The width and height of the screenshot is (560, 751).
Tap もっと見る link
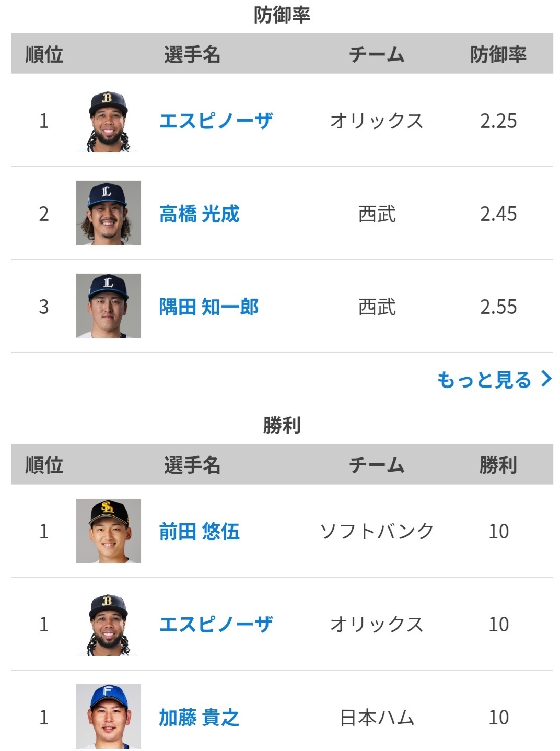coord(484,379)
